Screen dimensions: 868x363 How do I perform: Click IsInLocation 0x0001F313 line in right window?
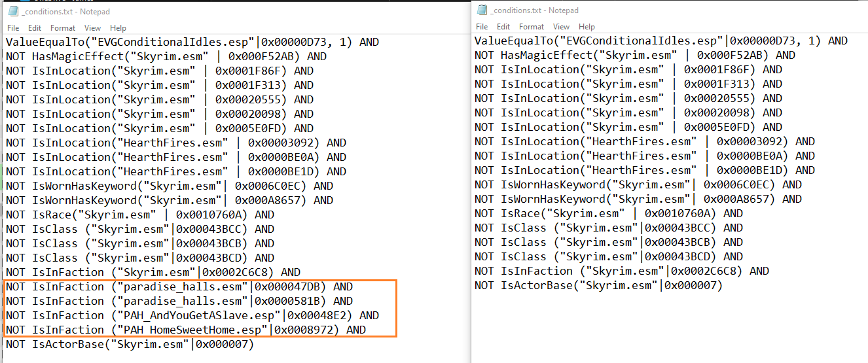tap(628, 84)
